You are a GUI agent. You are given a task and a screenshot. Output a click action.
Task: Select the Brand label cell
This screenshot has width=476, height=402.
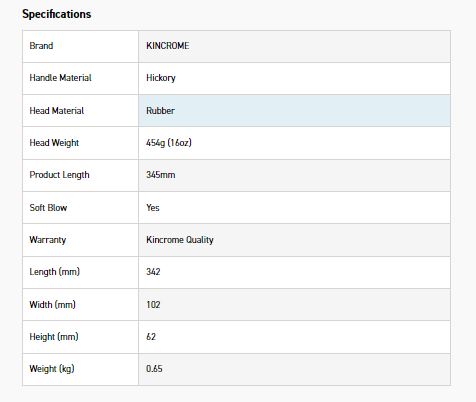[80, 46]
